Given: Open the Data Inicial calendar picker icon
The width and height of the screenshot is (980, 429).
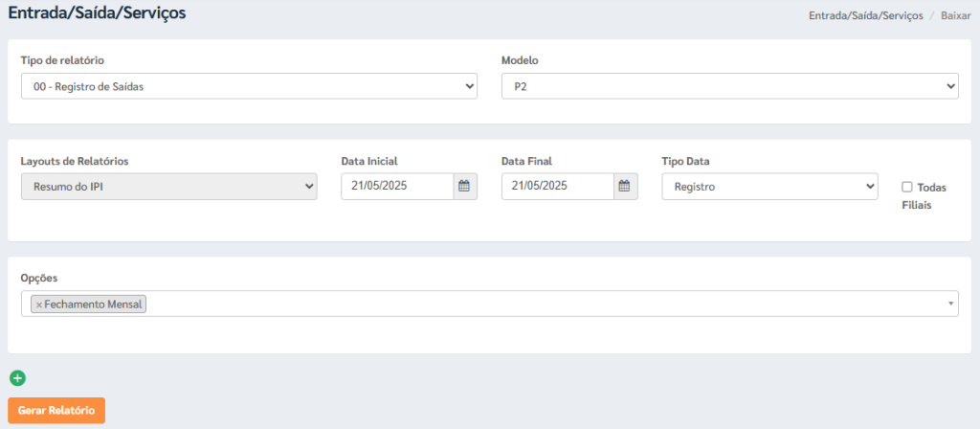Looking at the screenshot, I should pyautogui.click(x=464, y=187).
